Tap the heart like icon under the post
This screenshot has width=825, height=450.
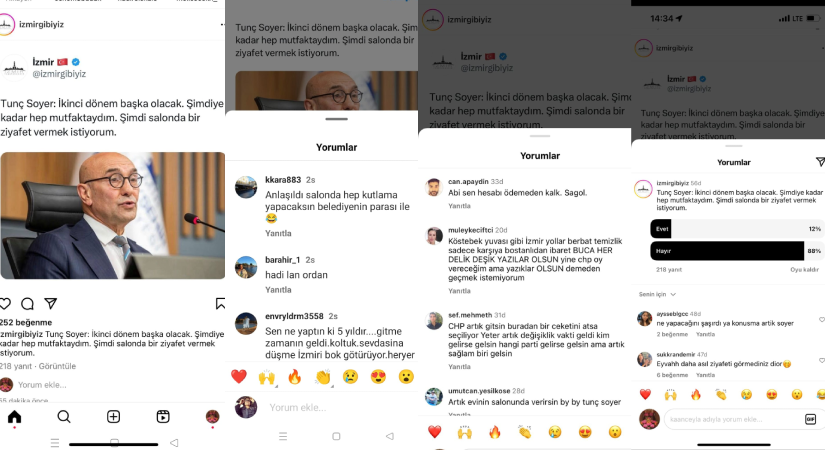tap(5, 304)
